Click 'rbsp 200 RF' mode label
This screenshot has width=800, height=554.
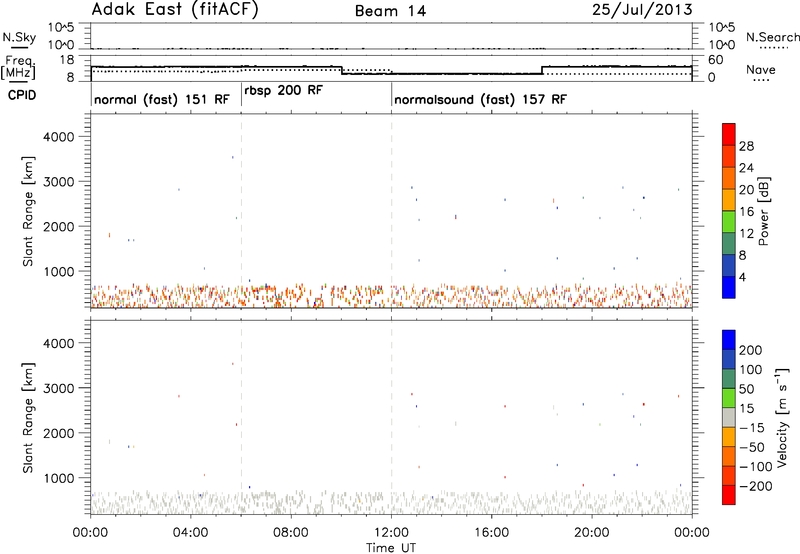pyautogui.click(x=283, y=90)
